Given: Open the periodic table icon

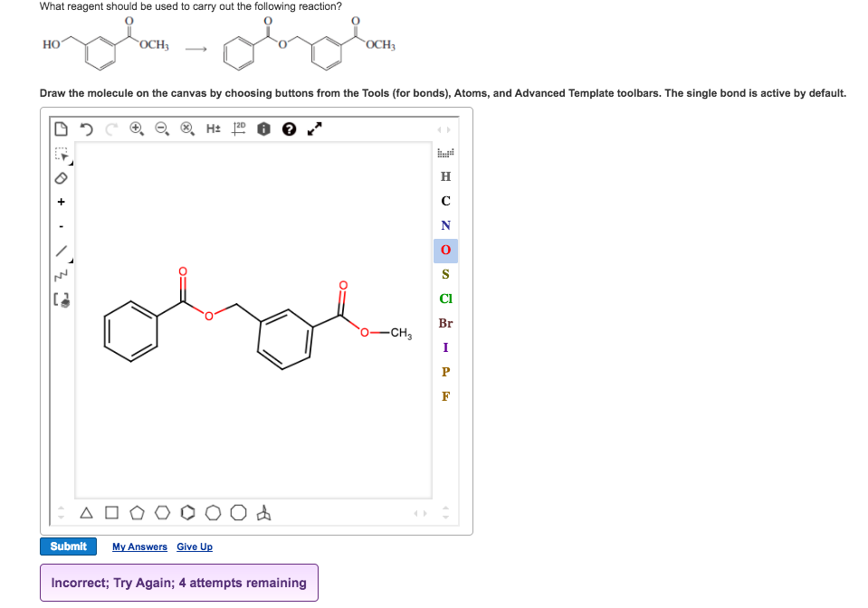Looking at the screenshot, I should [x=445, y=153].
